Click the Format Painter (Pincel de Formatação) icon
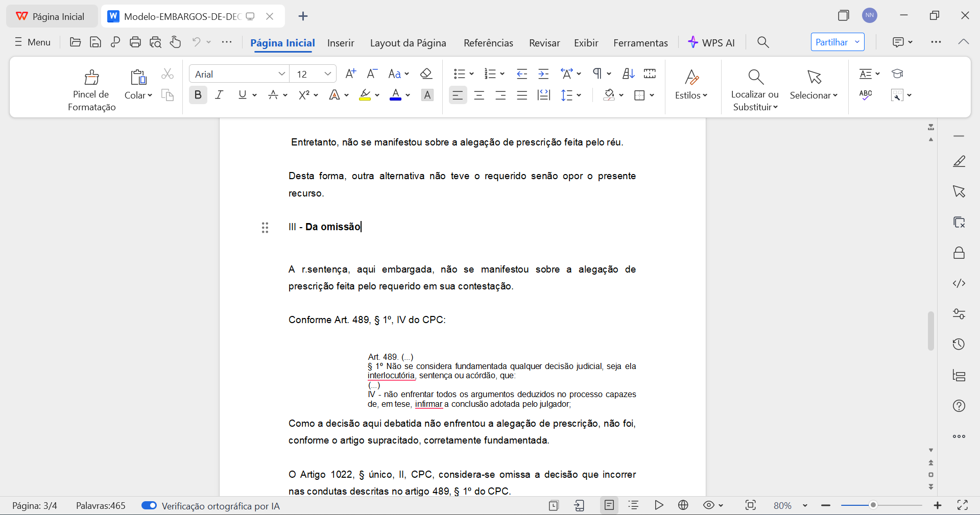Screen dimensions: 980x515 coord(92,78)
